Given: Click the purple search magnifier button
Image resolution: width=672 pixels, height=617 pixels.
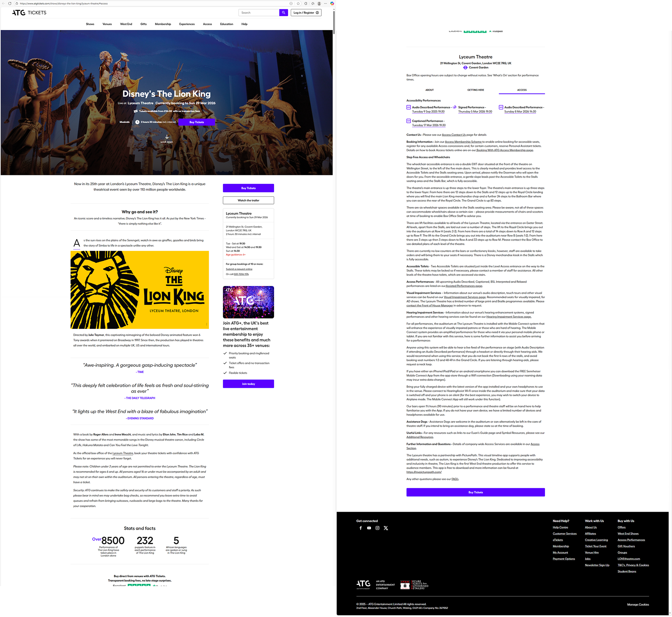Looking at the screenshot, I should pos(283,13).
